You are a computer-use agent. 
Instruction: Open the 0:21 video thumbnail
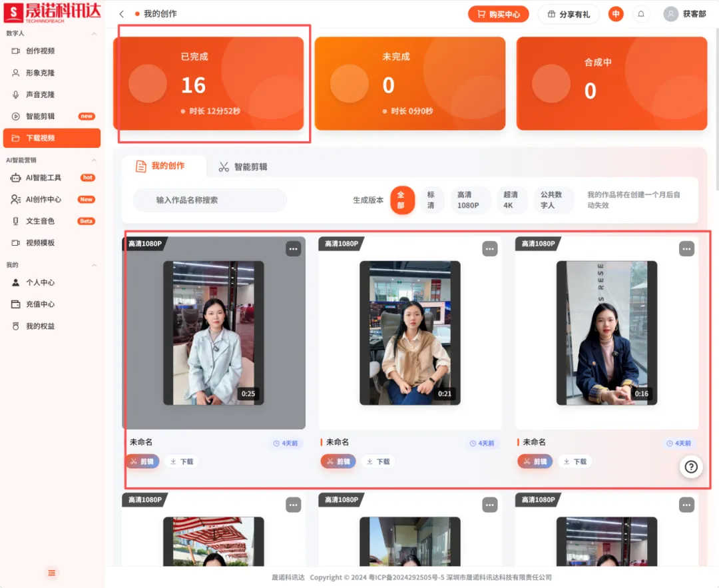click(x=410, y=333)
